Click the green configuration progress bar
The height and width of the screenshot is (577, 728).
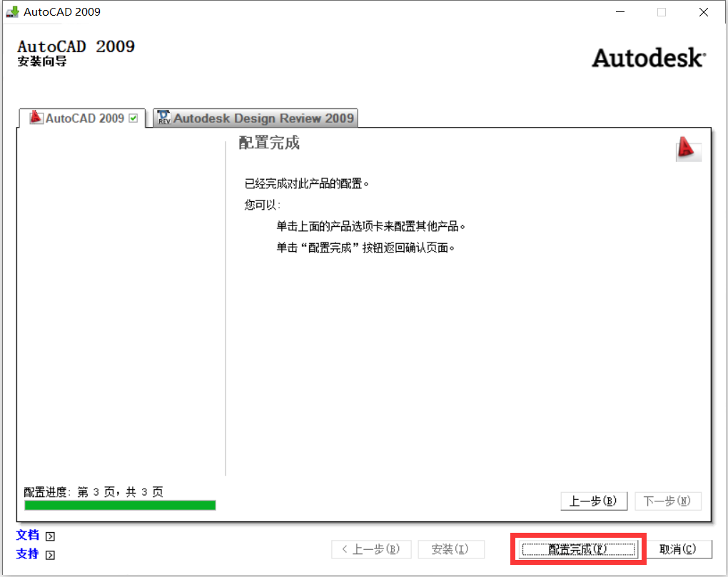coord(120,505)
